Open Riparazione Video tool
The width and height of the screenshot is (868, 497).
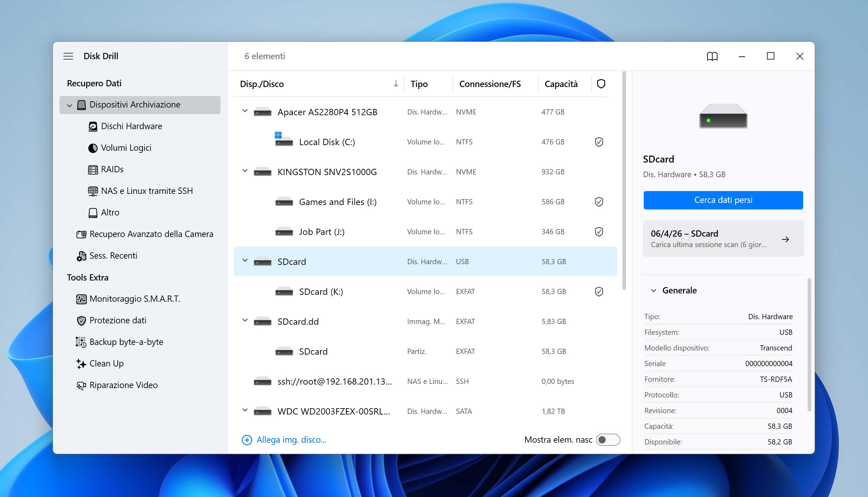[x=140, y=385]
